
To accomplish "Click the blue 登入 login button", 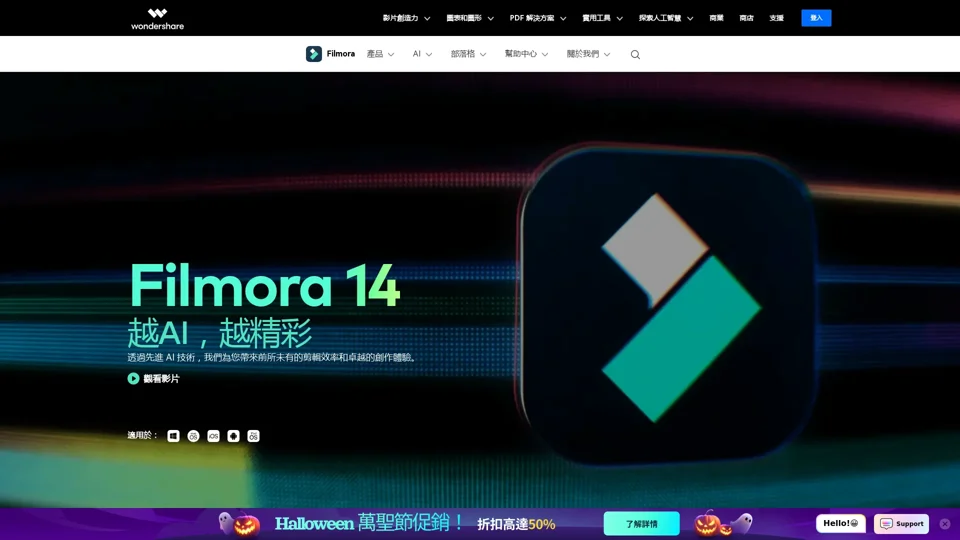I will (x=816, y=18).
